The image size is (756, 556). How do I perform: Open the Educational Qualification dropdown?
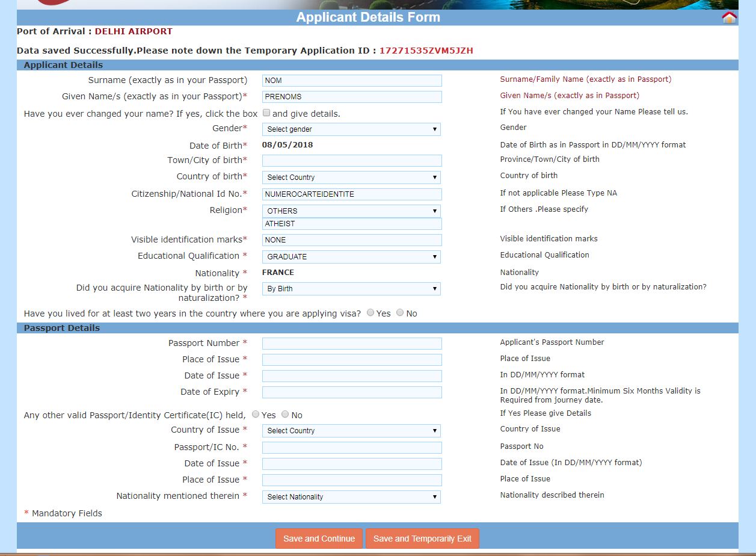[x=351, y=256]
